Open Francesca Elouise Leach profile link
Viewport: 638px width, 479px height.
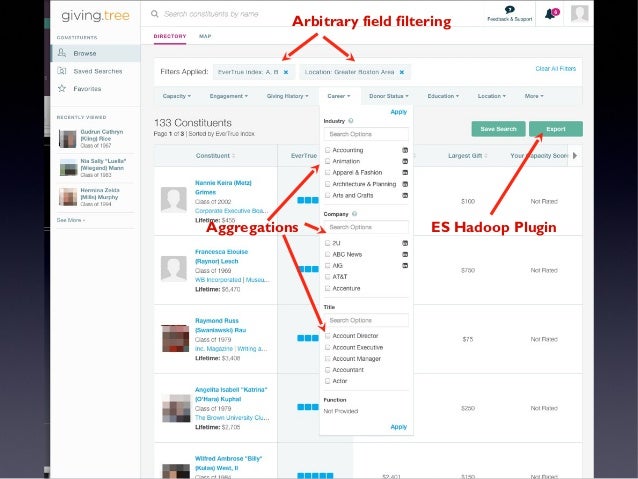[221, 256]
